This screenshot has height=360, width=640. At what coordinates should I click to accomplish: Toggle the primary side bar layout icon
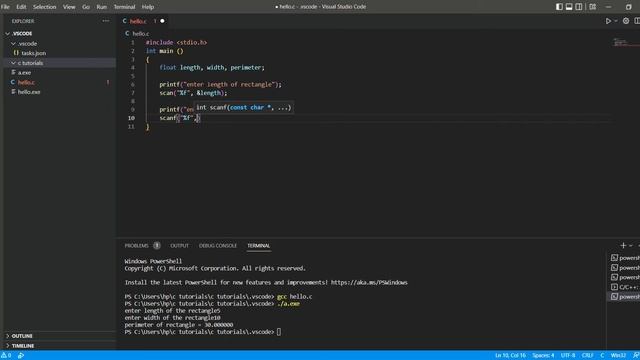click(559, 7)
